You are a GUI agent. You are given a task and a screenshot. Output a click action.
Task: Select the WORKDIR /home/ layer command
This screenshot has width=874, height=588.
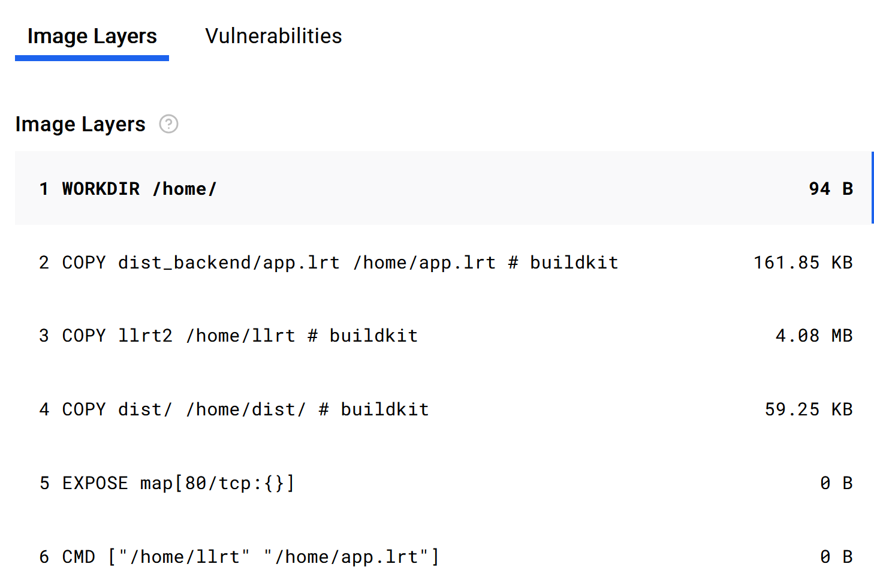[139, 189]
